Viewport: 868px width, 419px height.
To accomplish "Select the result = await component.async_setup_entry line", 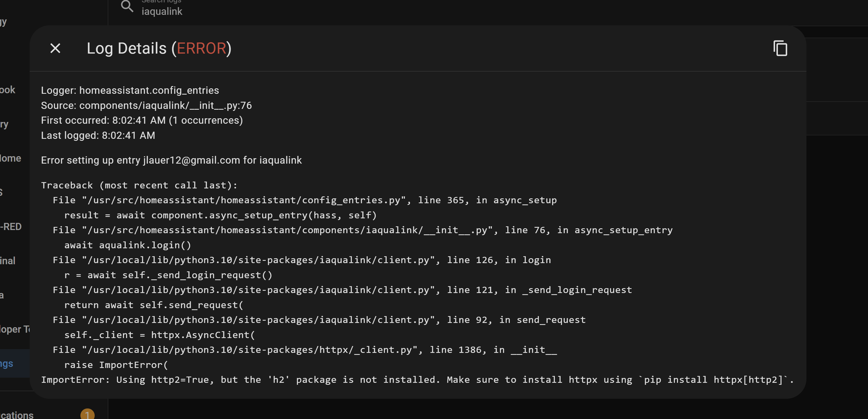I will tap(220, 215).
